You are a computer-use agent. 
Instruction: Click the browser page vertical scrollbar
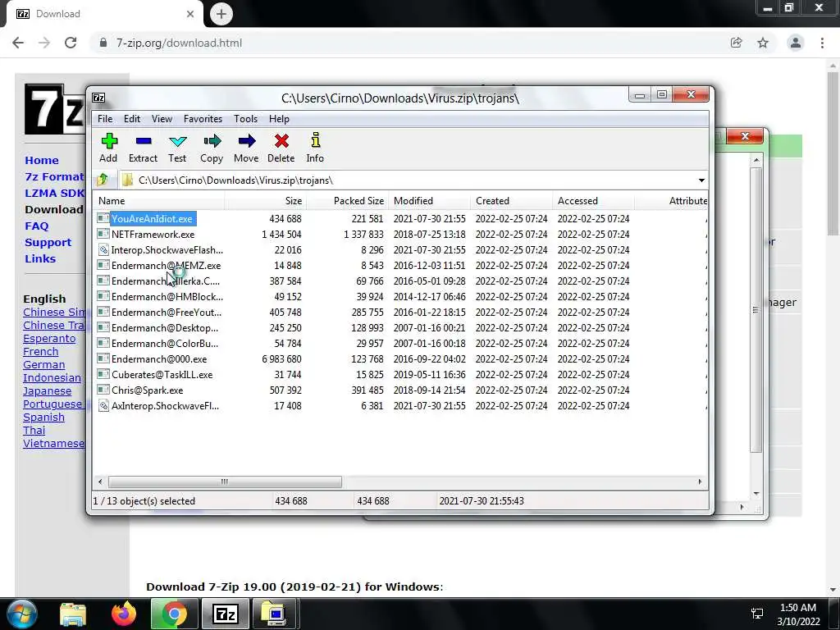tap(833, 153)
